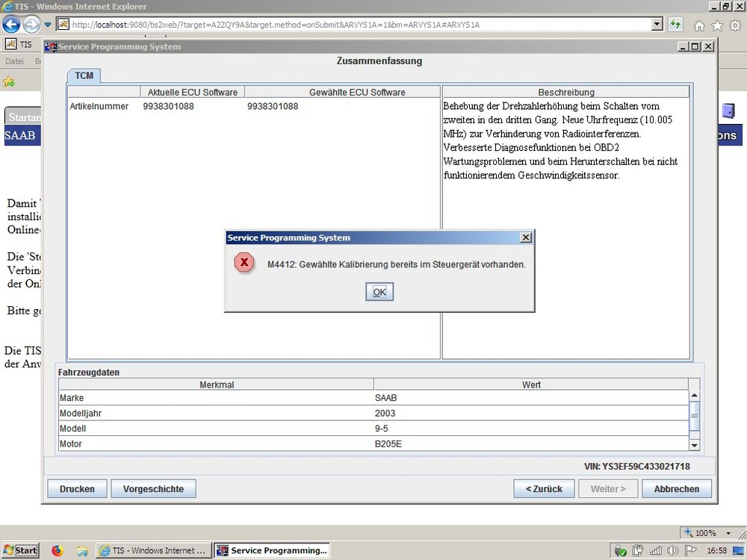Click the red error icon in dialog
The width and height of the screenshot is (747, 560).
pyautogui.click(x=244, y=262)
